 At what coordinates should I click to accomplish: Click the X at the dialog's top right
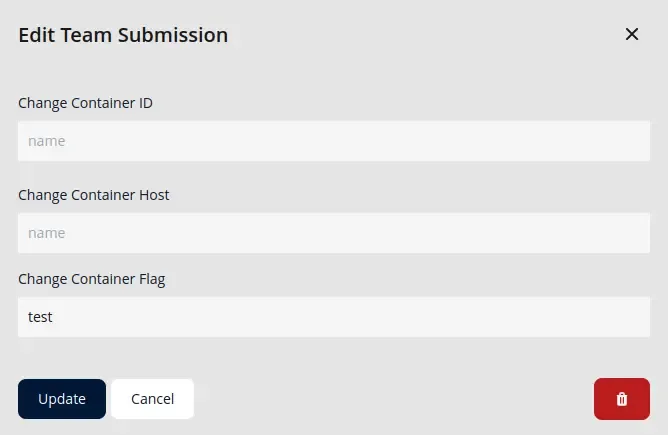click(632, 34)
